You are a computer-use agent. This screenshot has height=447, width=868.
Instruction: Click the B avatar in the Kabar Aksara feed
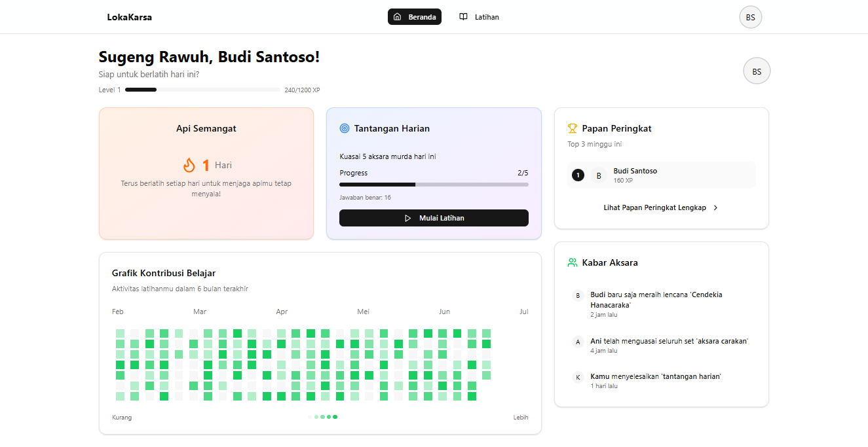point(578,295)
